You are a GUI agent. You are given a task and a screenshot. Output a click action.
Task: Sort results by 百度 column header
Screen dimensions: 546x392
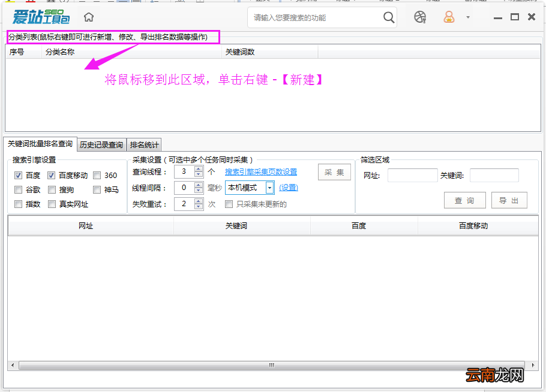click(364, 226)
